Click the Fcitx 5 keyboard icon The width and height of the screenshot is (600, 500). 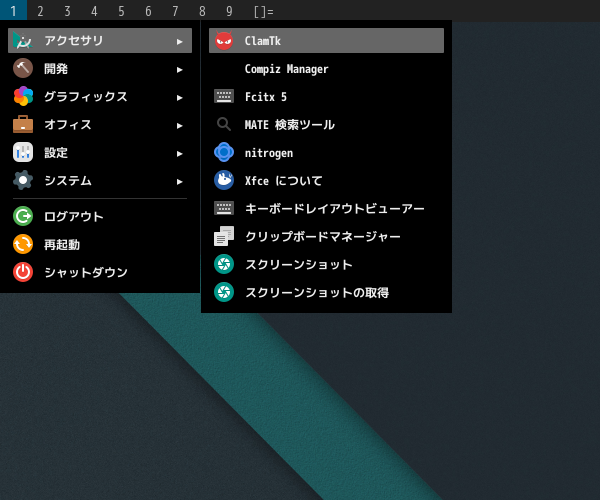coord(224,96)
